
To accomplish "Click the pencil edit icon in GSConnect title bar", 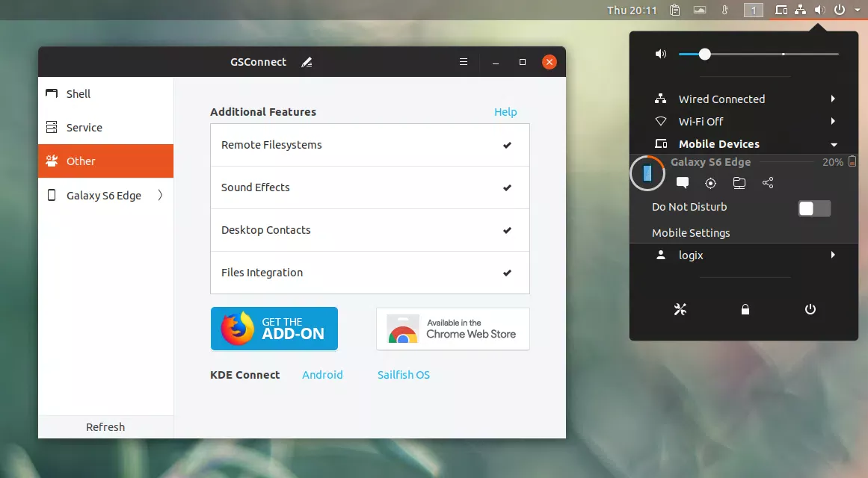I will (307, 62).
